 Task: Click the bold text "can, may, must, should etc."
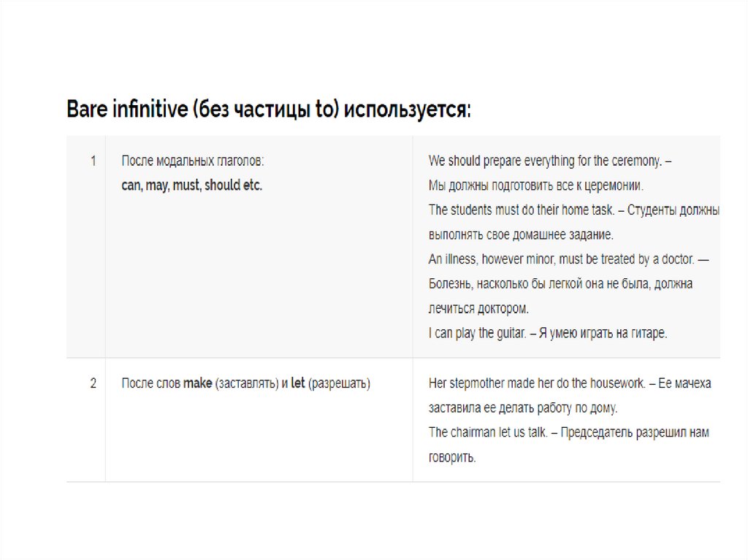pyautogui.click(x=191, y=185)
